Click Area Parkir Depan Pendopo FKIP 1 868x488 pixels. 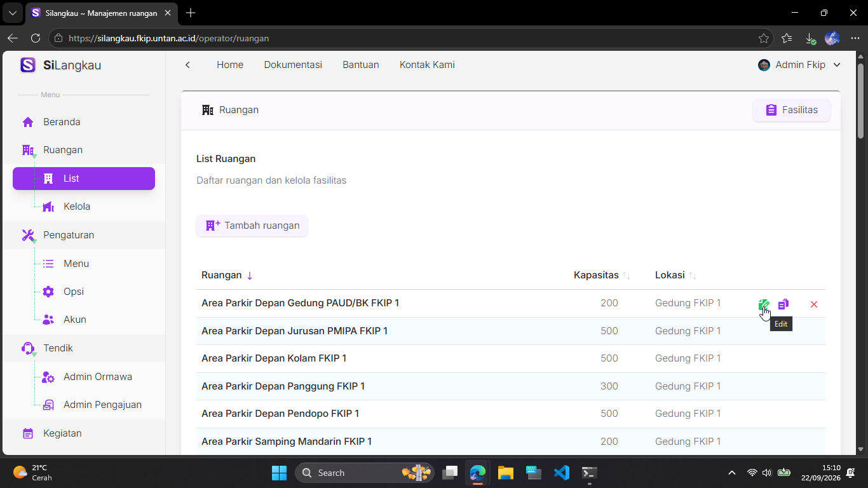tap(280, 414)
